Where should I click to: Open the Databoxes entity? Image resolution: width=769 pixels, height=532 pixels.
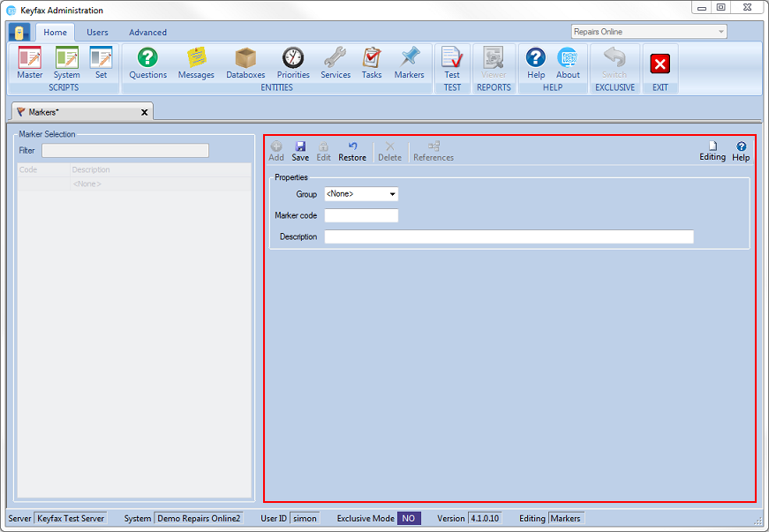pos(245,63)
